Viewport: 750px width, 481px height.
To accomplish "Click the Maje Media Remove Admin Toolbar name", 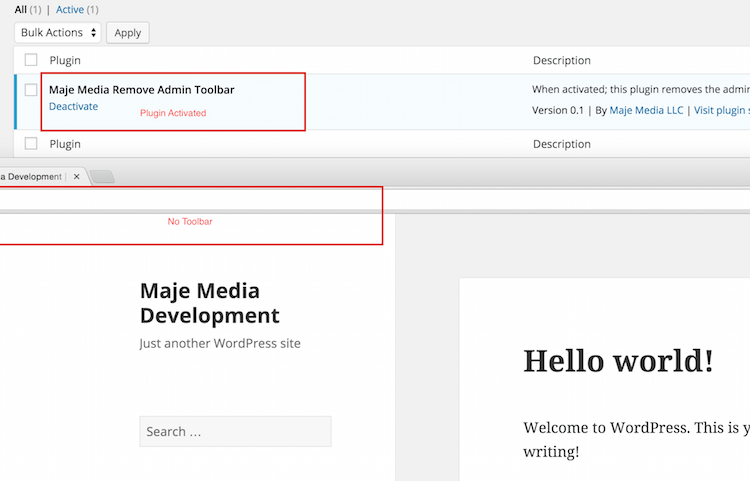I will click(x=141, y=90).
